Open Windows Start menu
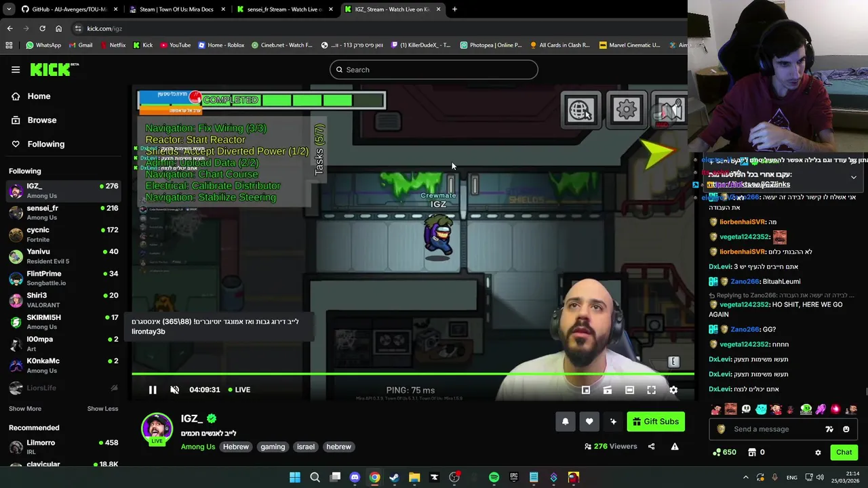 (x=295, y=477)
